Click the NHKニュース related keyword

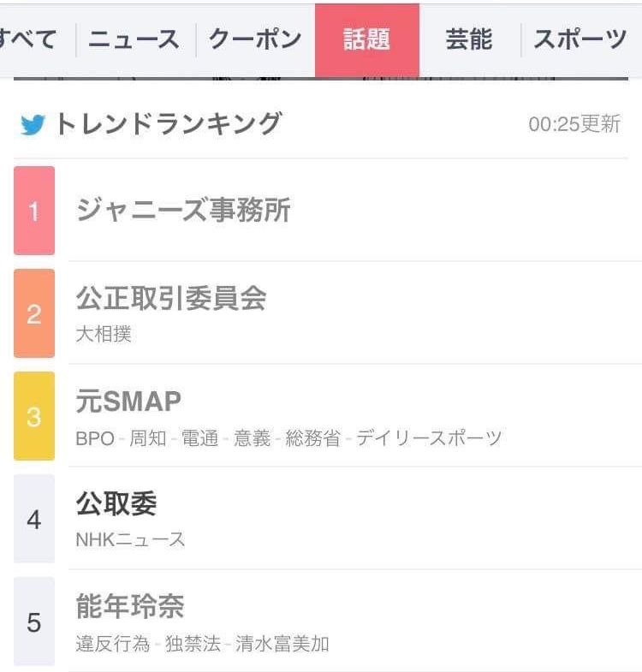tap(130, 540)
